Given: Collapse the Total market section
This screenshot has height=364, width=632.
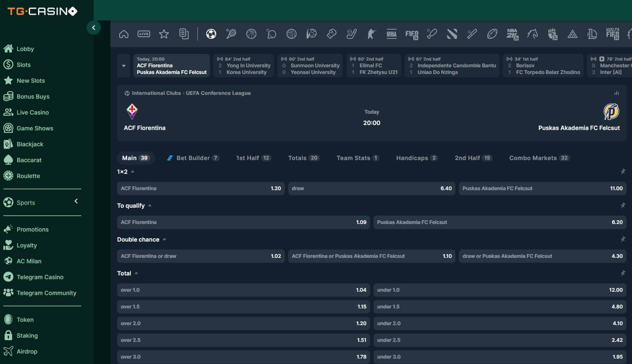Looking at the screenshot, I should [x=136, y=273].
